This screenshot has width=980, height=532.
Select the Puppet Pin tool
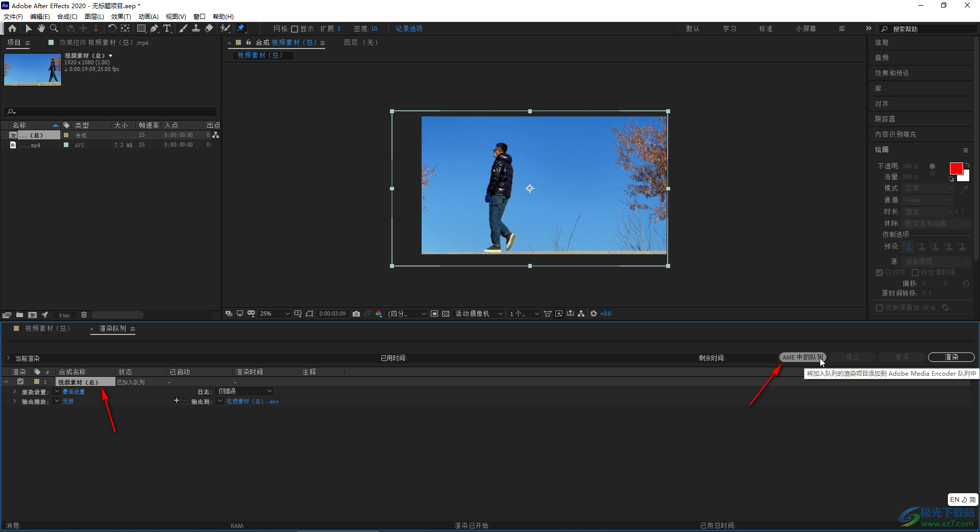[x=241, y=29]
